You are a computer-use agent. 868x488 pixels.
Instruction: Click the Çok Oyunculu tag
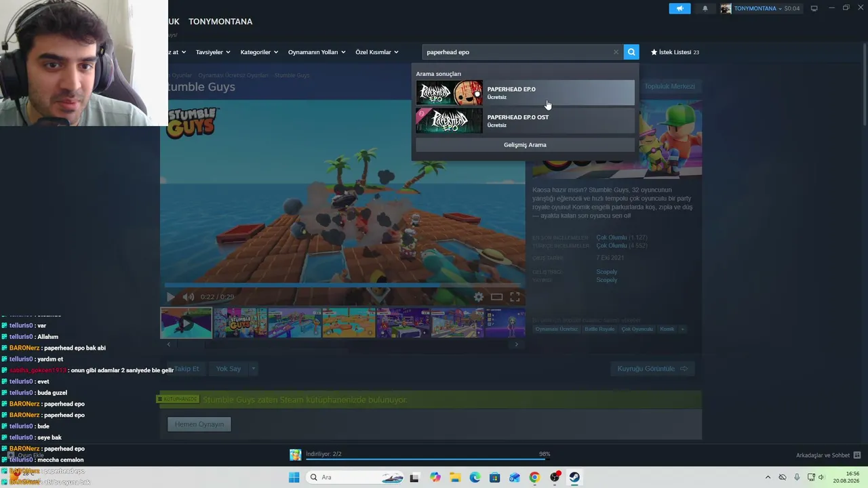[637, 329]
